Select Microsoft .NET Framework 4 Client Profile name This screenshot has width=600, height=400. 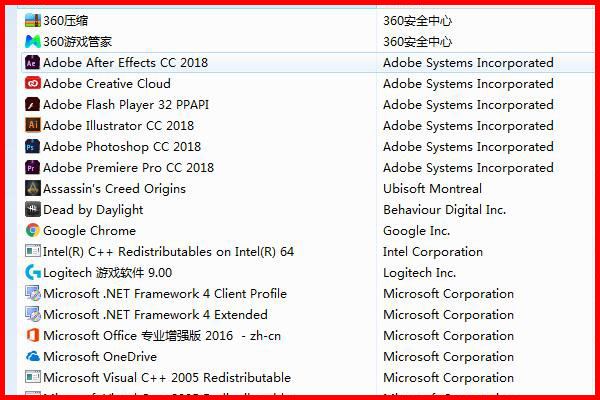pos(165,294)
